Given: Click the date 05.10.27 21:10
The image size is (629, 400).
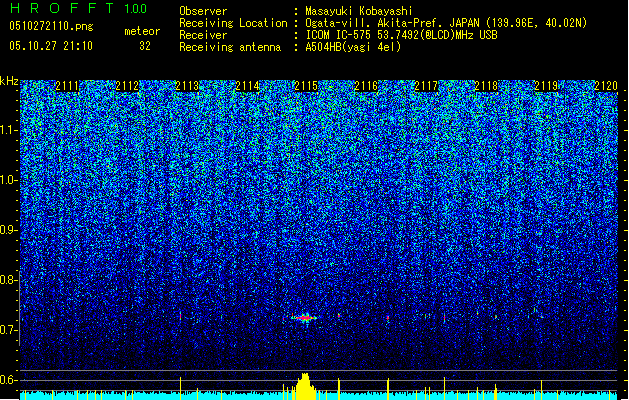Looking at the screenshot, I should [x=51, y=46].
